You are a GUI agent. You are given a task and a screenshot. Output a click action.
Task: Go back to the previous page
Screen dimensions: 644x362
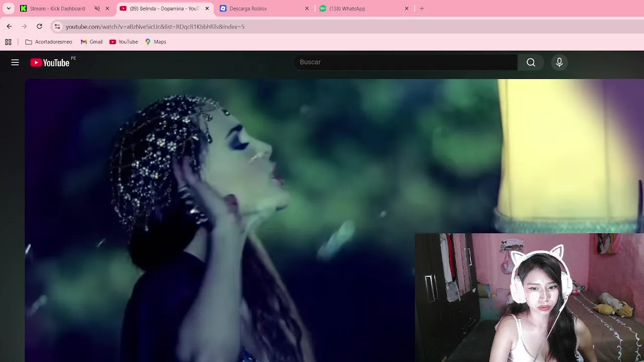click(9, 26)
